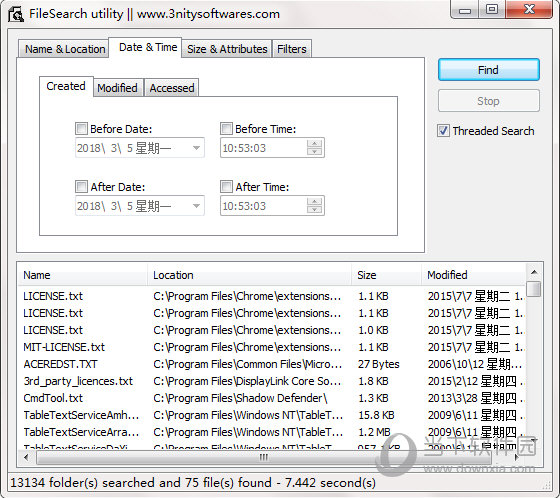Sort results by the Size column header
Viewport: 560px width, 498px height.
(386, 275)
